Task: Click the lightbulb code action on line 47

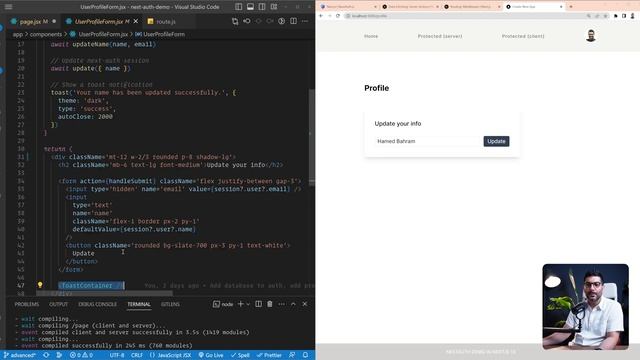Action: click(x=40, y=285)
